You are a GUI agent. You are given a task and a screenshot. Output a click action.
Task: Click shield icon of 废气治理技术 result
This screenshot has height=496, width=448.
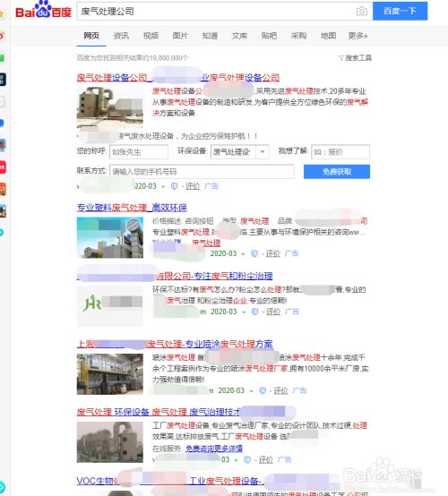point(247,459)
